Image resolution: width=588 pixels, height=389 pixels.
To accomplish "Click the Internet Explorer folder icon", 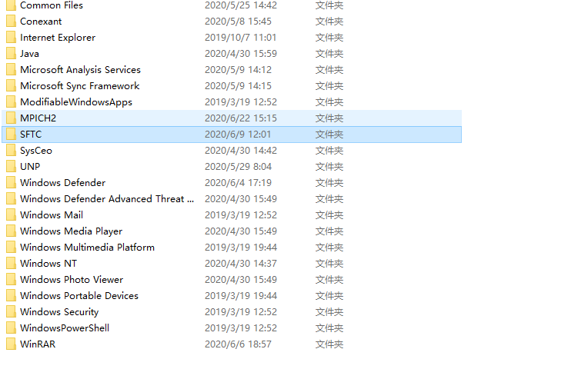I will pos(12,38).
